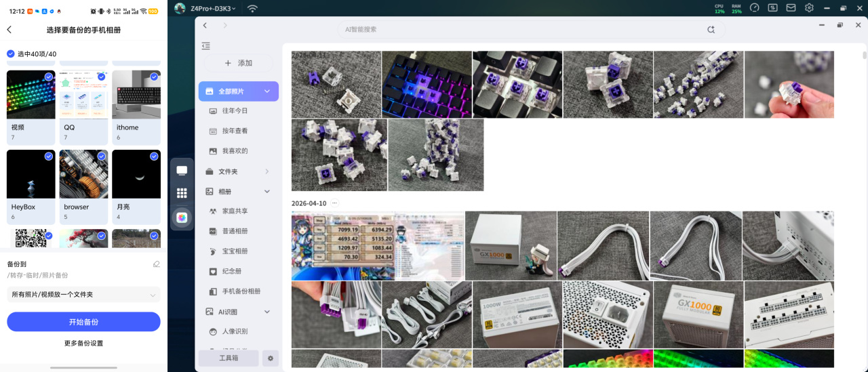The height and width of the screenshot is (372, 868).
Task: Open the desktop icon in the side dock
Action: [182, 170]
